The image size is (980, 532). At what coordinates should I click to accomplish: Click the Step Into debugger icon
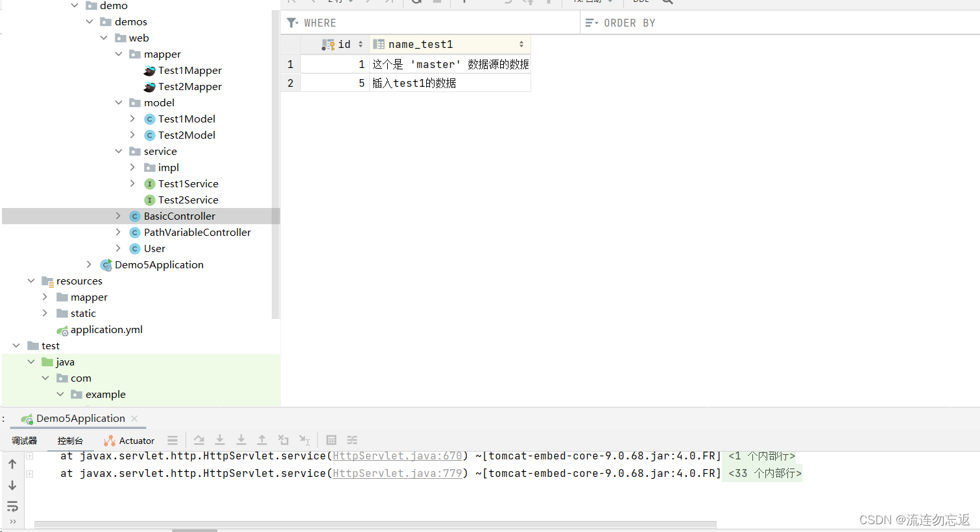click(220, 440)
